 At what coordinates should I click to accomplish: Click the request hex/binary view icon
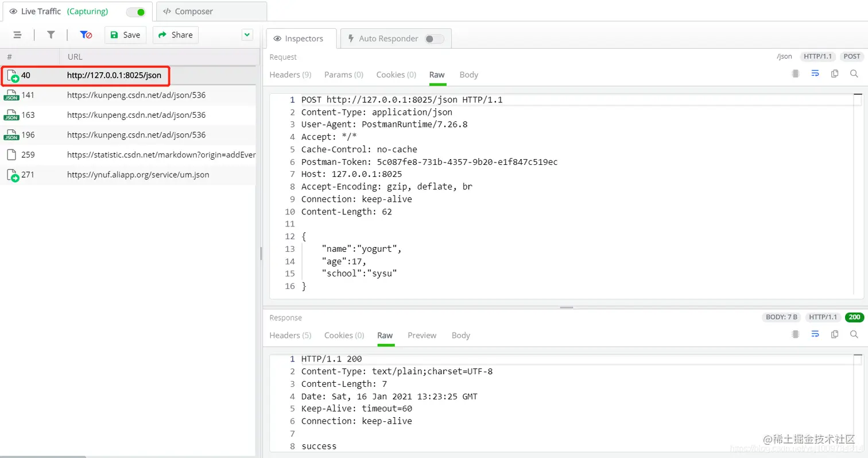[796, 74]
